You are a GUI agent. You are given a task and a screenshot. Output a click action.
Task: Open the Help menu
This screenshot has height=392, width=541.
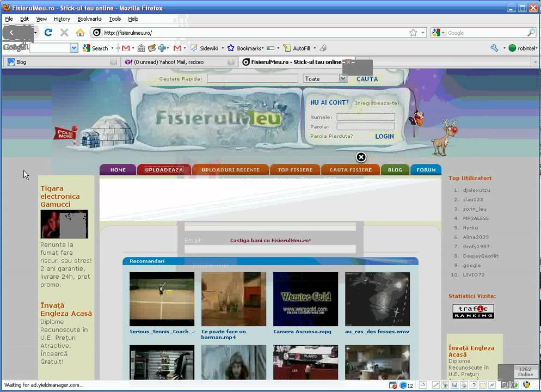click(x=133, y=19)
